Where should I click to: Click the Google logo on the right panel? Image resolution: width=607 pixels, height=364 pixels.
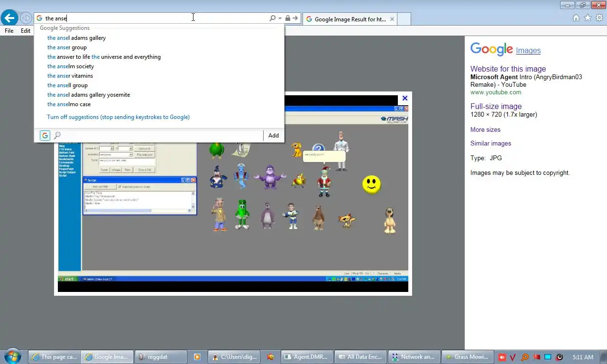coord(491,49)
